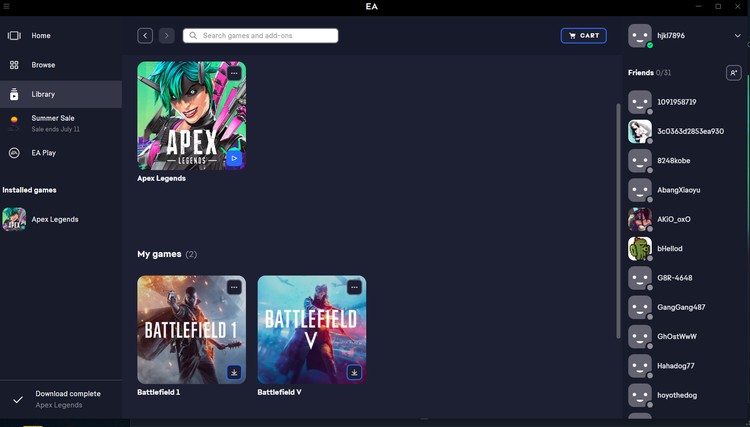The height and width of the screenshot is (427, 750).
Task: Open Battlefield 1 options menu (three dots)
Action: click(234, 287)
